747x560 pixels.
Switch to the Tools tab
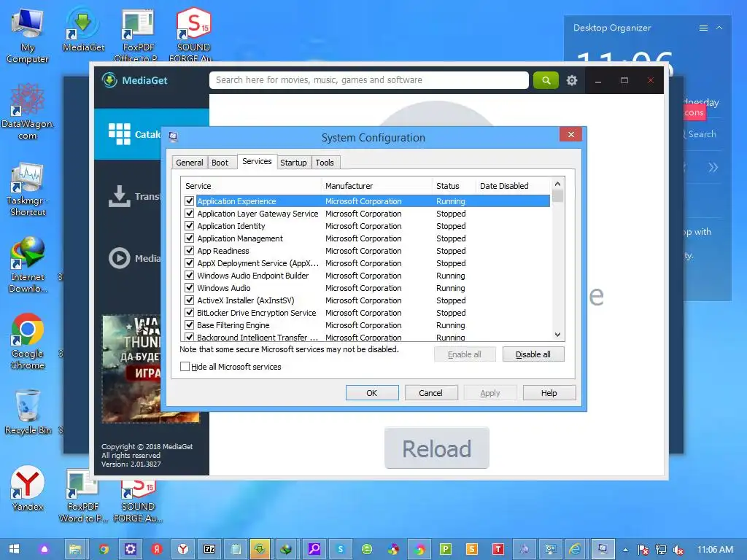[x=325, y=163]
